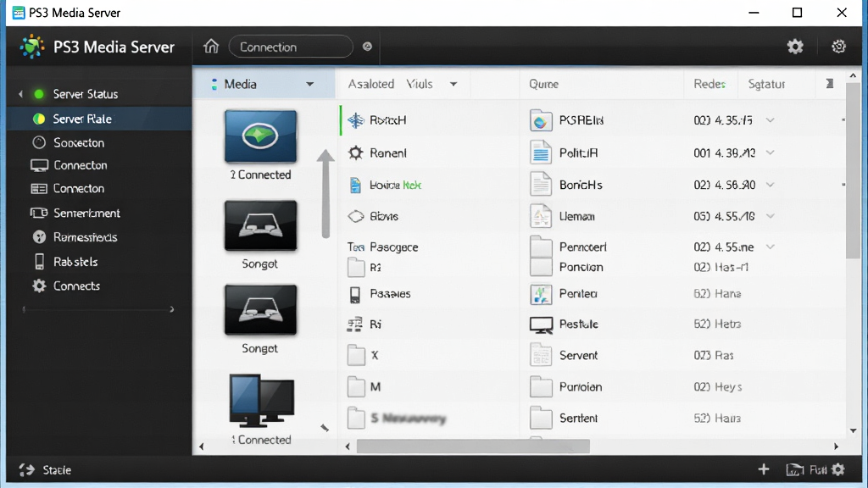Image resolution: width=868 pixels, height=488 pixels.
Task: Click the bottom horizontal scrollbar thumb
Action: point(473,446)
